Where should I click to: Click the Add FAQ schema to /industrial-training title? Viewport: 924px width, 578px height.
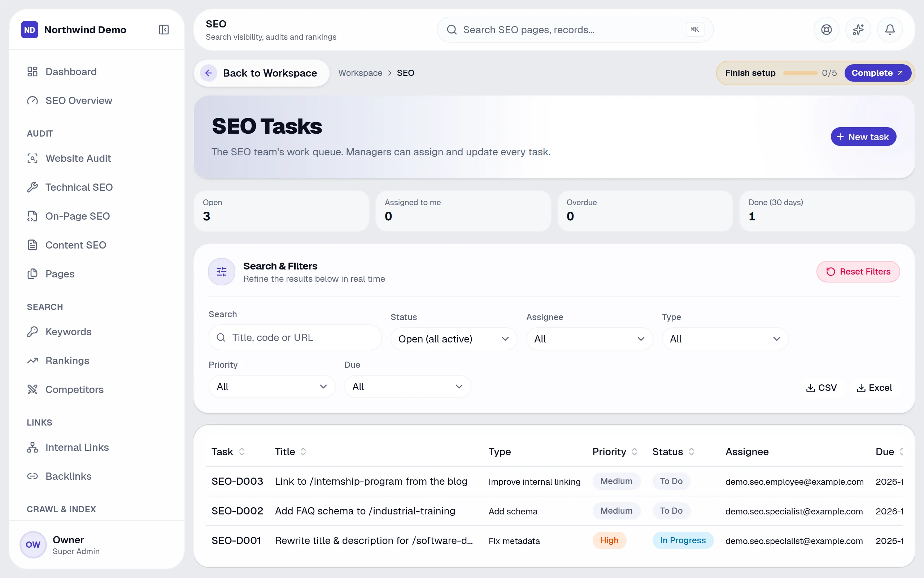[x=365, y=511]
